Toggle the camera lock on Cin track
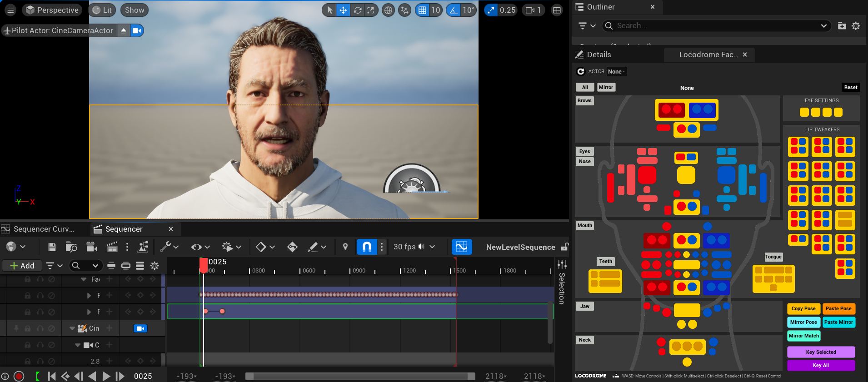The width and height of the screenshot is (868, 382). (x=140, y=328)
